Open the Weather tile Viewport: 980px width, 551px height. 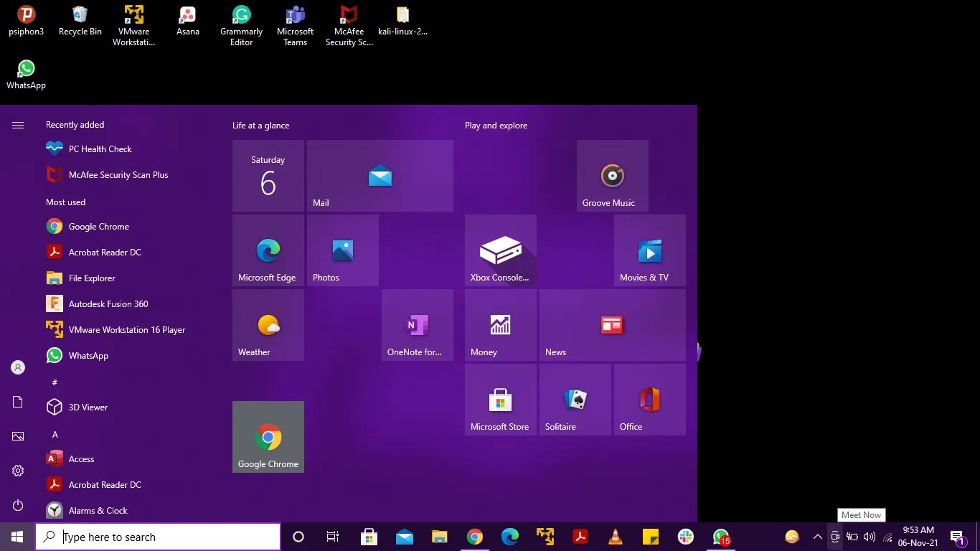click(x=268, y=325)
